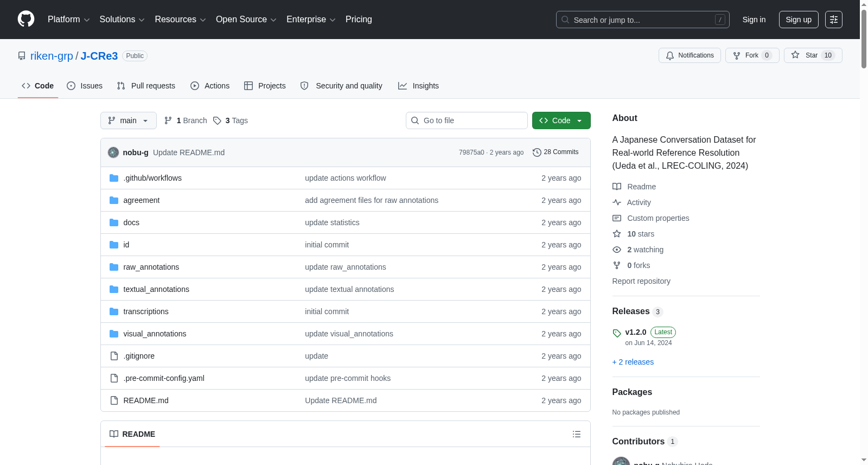Click the Search or jump to field
Image resolution: width=868 pixels, height=465 pixels.
coord(643,20)
